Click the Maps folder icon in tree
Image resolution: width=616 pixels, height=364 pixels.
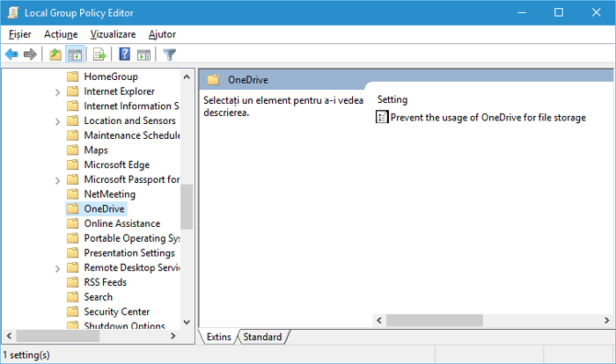point(73,149)
